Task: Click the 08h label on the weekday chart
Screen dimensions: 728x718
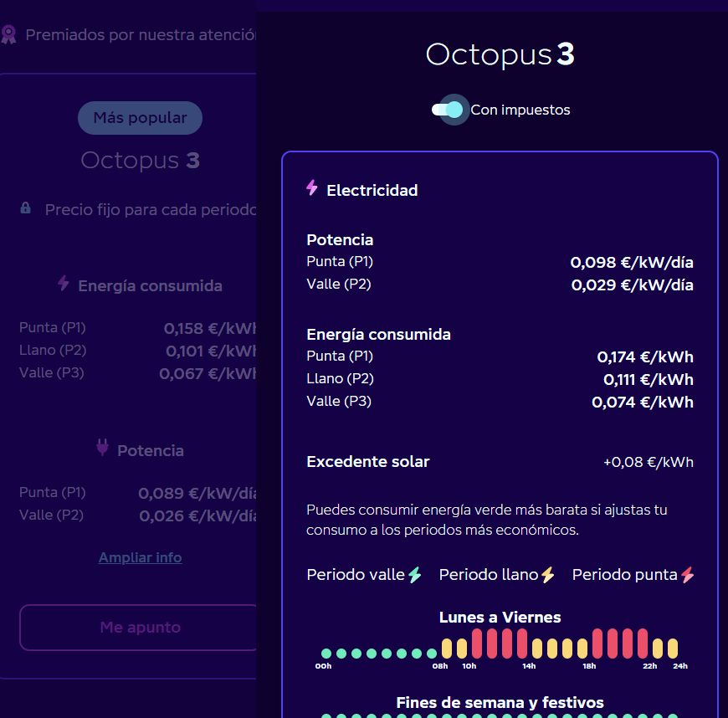Action: click(x=439, y=666)
